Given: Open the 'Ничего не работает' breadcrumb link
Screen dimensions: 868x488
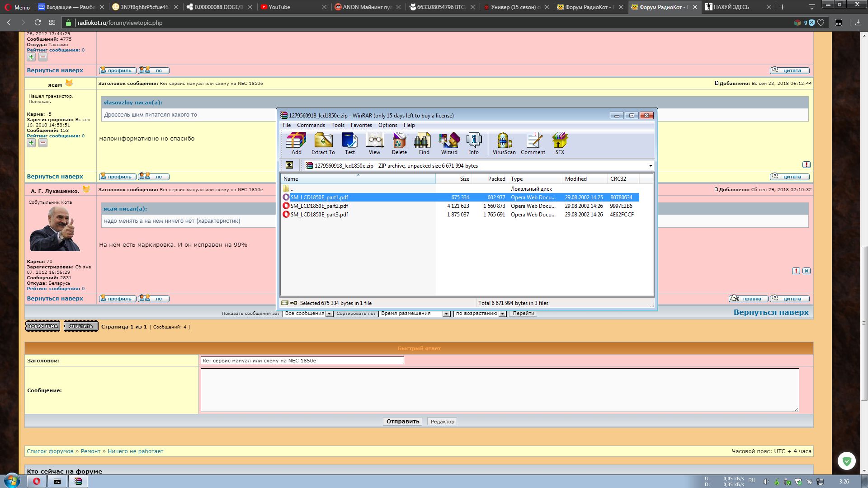Looking at the screenshot, I should click(136, 451).
